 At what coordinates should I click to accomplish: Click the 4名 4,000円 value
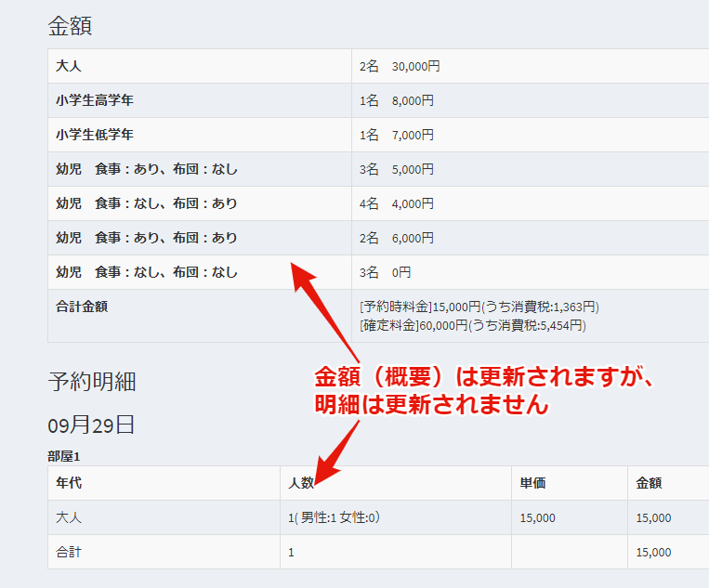[397, 203]
